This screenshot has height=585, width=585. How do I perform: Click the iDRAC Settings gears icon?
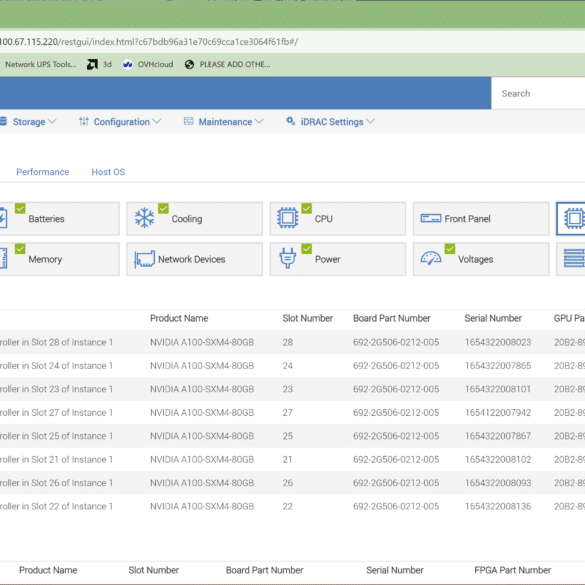click(290, 121)
